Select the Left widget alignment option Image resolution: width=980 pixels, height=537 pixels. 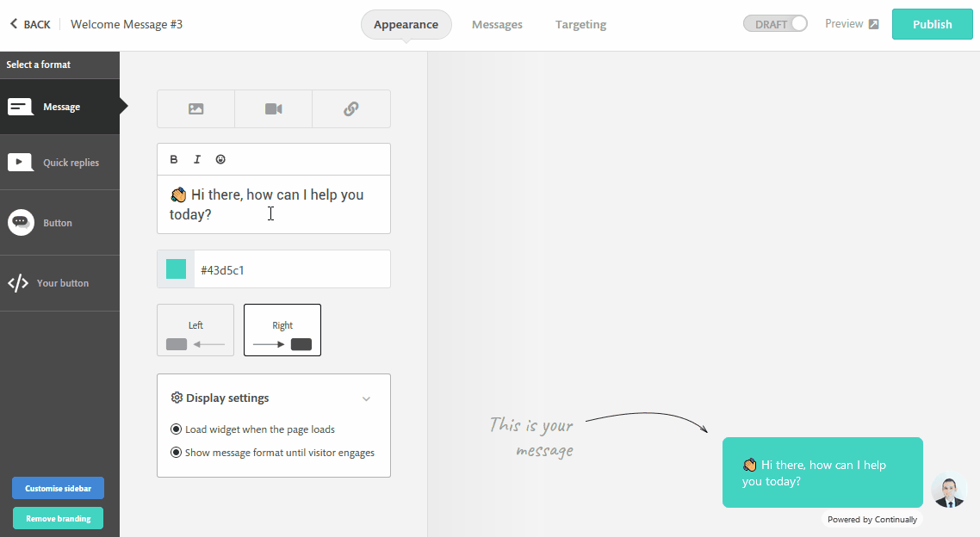coord(195,330)
